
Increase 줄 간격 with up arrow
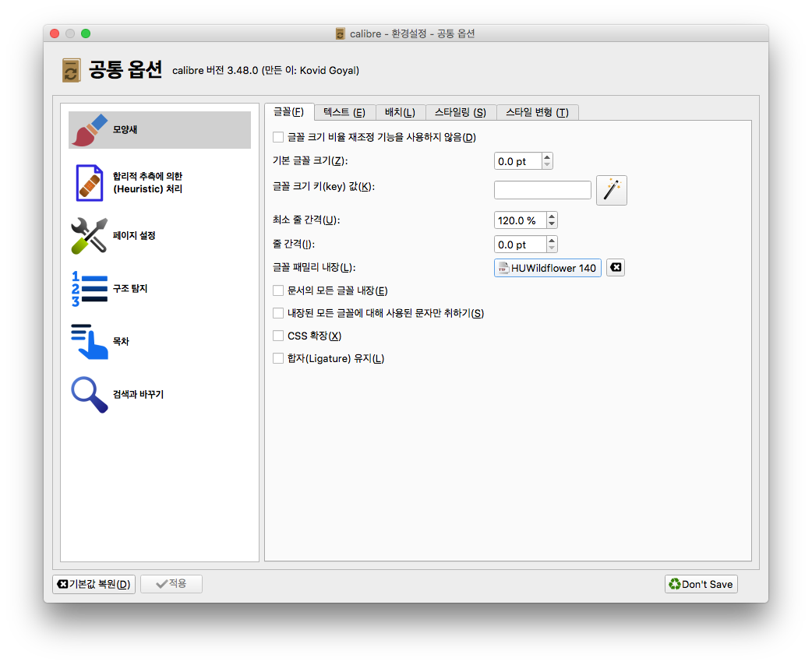(x=552, y=240)
